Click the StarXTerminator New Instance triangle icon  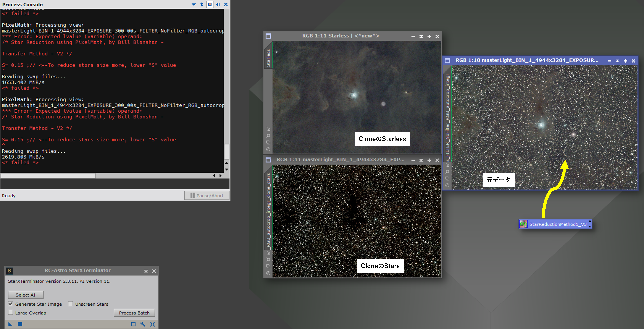click(10, 324)
